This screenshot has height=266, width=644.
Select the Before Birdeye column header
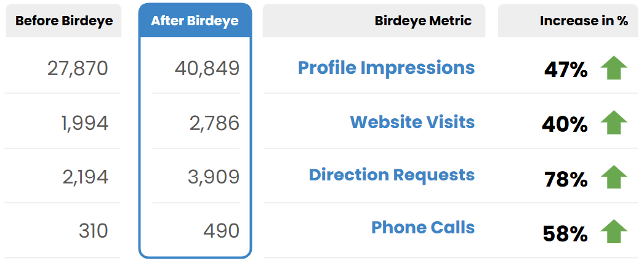[x=64, y=21]
